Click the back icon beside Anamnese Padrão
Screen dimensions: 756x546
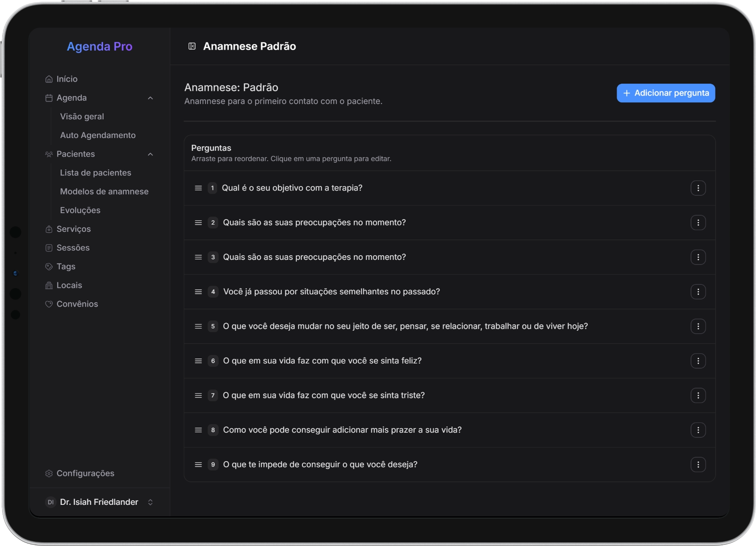pyautogui.click(x=192, y=46)
